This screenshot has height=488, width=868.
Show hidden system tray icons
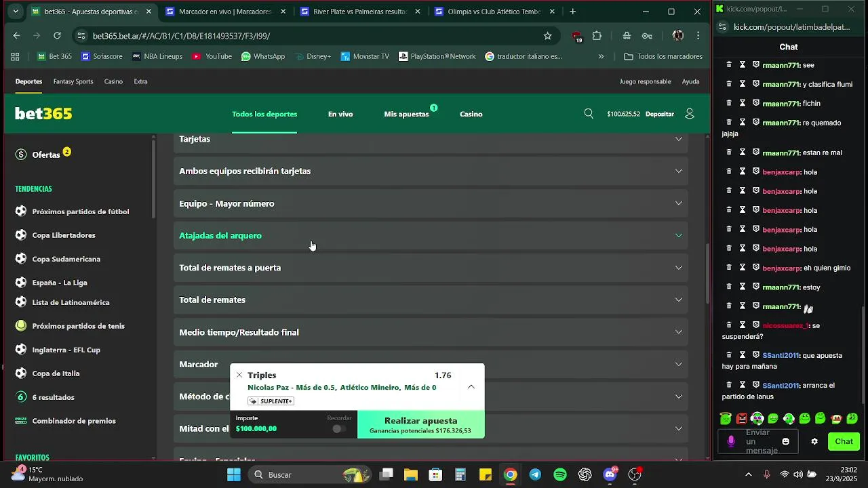point(748,474)
